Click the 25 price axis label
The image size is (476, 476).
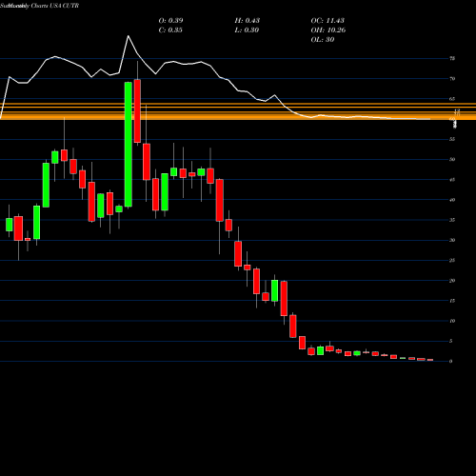coord(452,261)
